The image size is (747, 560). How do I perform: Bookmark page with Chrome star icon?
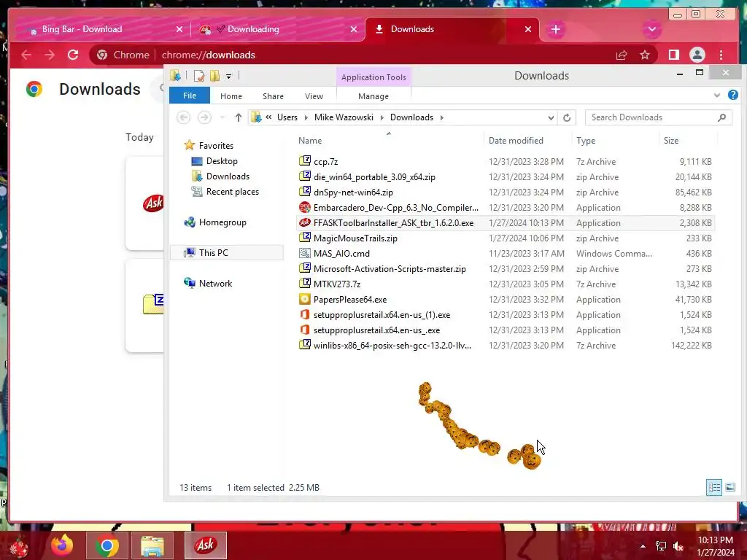coord(645,55)
